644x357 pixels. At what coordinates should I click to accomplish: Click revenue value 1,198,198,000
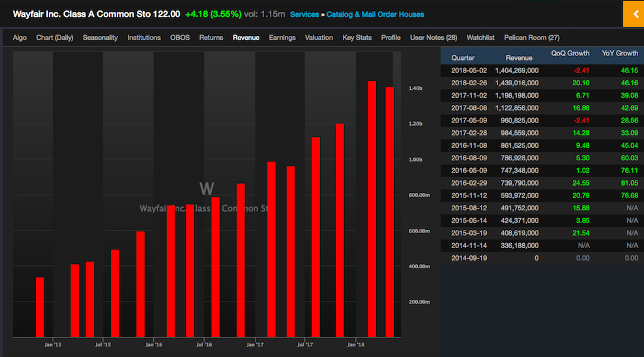(x=517, y=96)
